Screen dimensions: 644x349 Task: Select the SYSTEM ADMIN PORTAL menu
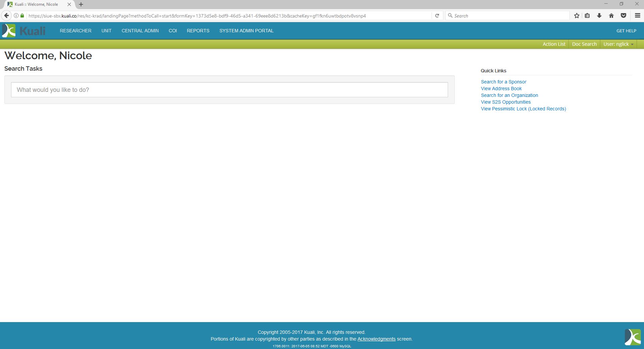click(246, 31)
